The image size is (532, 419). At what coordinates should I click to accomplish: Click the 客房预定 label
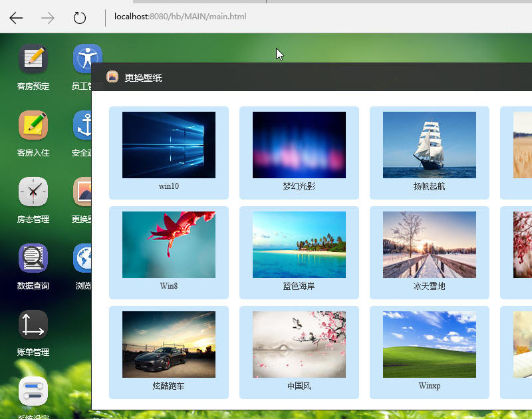pos(33,86)
